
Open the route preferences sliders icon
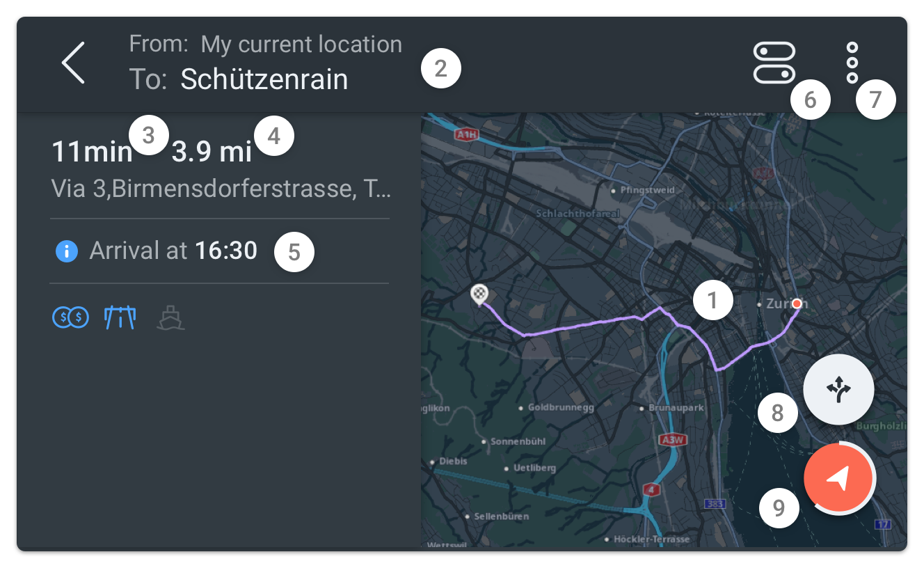pos(774,63)
